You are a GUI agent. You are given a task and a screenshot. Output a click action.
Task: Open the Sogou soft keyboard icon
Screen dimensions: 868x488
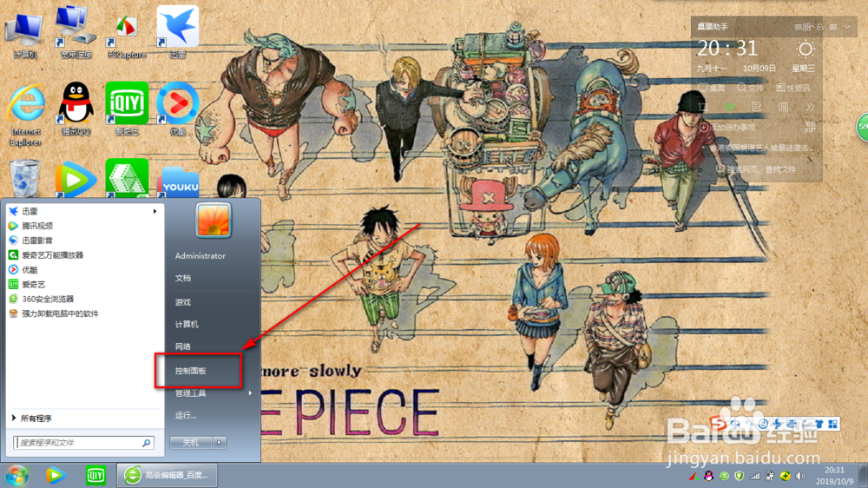(792, 425)
